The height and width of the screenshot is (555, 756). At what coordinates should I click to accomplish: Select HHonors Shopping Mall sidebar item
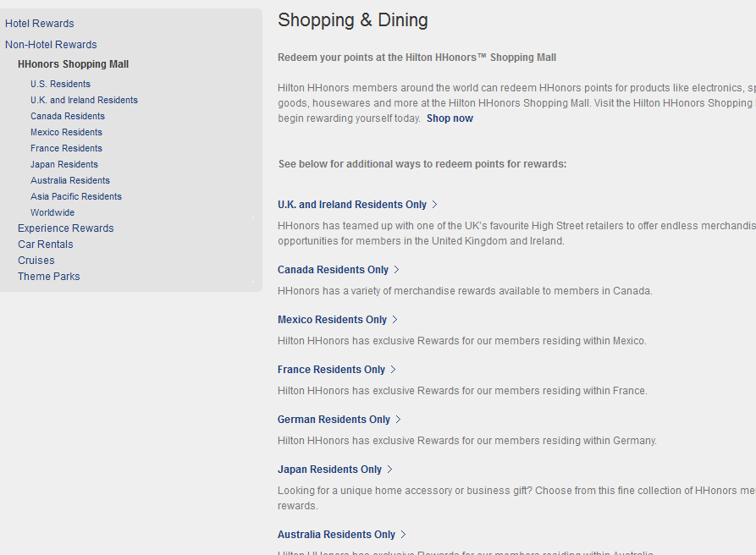(x=74, y=64)
